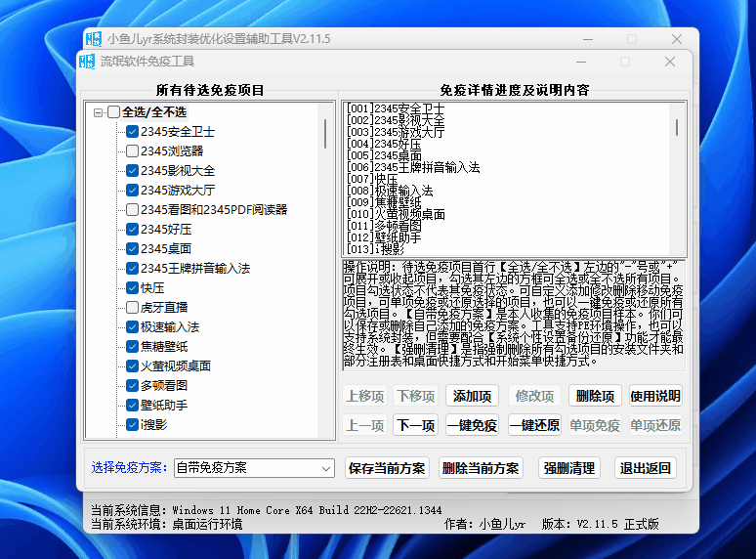This screenshot has width=756, height=559.
Task: Click inside the 操作说明 description text box
Action: point(514,315)
